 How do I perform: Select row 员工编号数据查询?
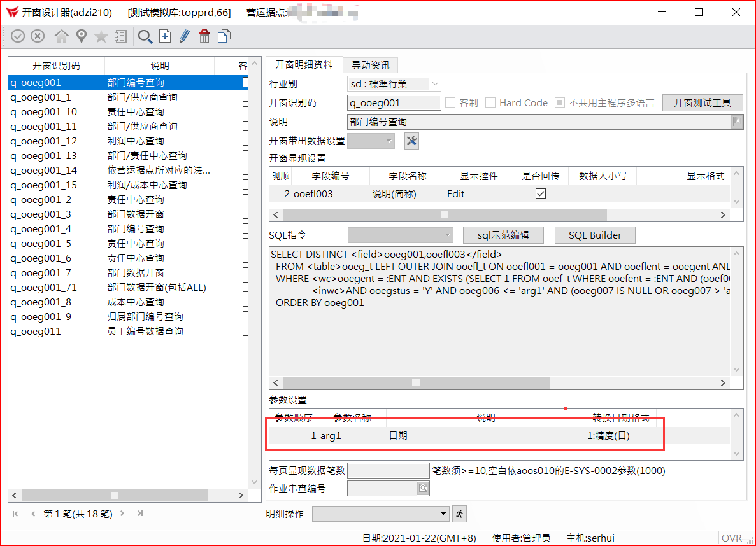(128, 331)
